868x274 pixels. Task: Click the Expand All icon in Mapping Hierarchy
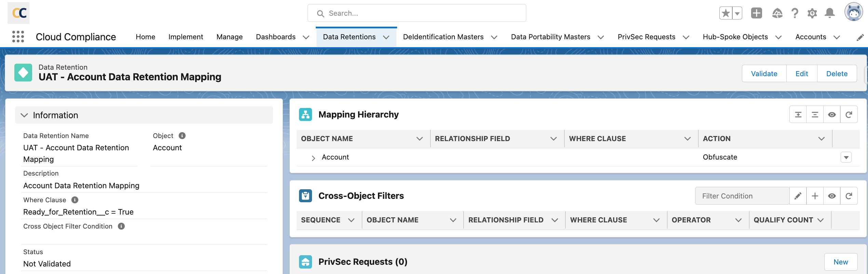798,114
